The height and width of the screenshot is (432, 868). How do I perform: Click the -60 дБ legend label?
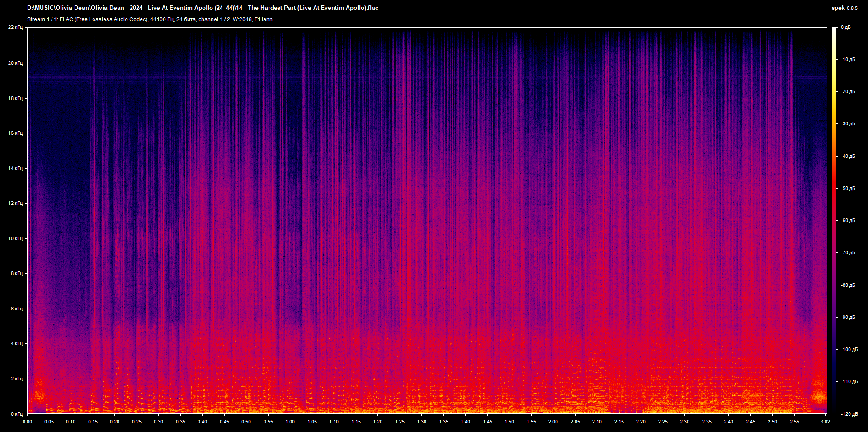coord(848,221)
